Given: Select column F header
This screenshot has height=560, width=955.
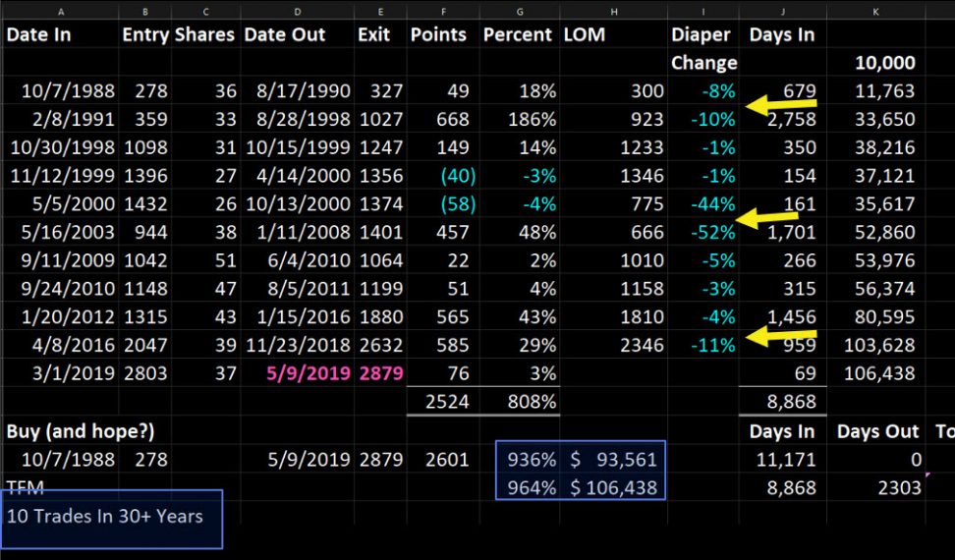Looking at the screenshot, I should click(443, 11).
